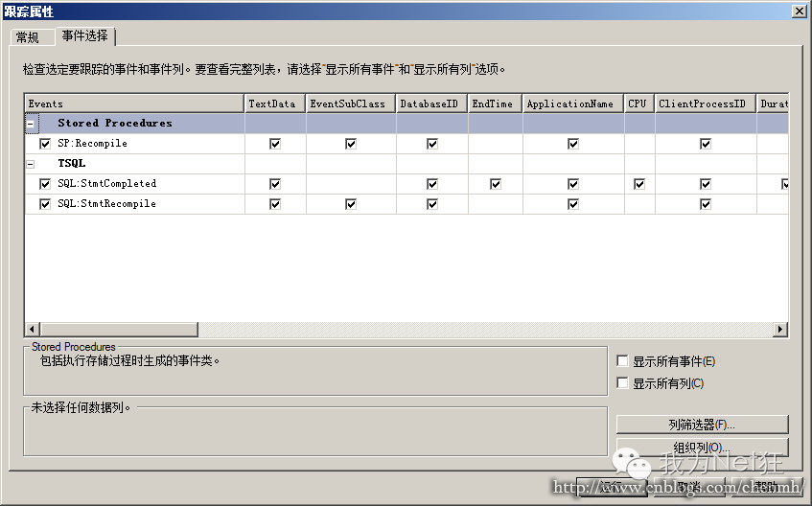Click the EndTime column header
812x506 pixels.
[x=495, y=103]
